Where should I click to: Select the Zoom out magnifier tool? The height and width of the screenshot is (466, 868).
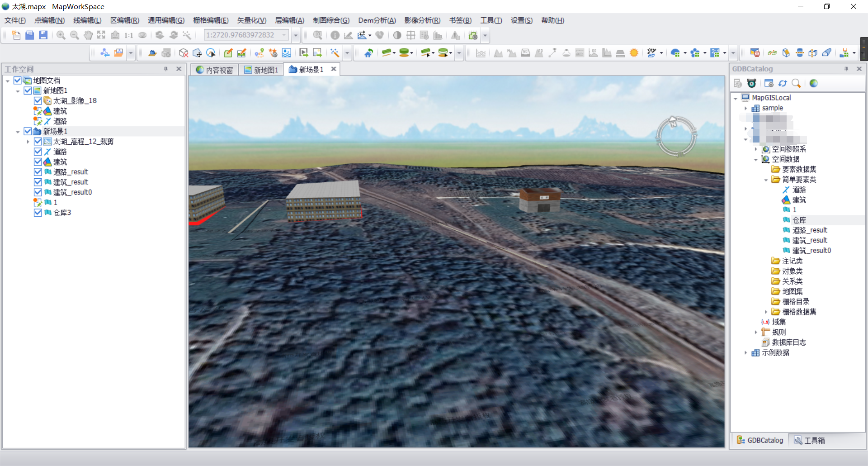(x=75, y=35)
